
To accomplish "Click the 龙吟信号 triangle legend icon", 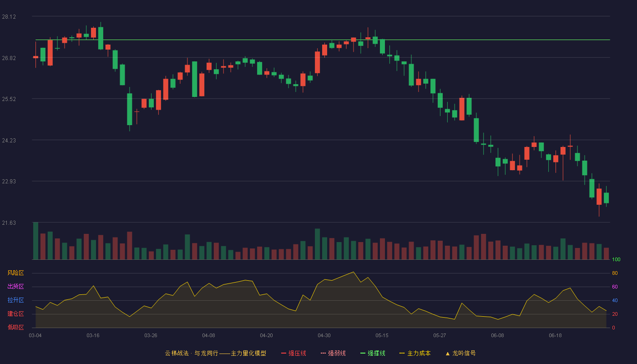I will [x=447, y=354].
